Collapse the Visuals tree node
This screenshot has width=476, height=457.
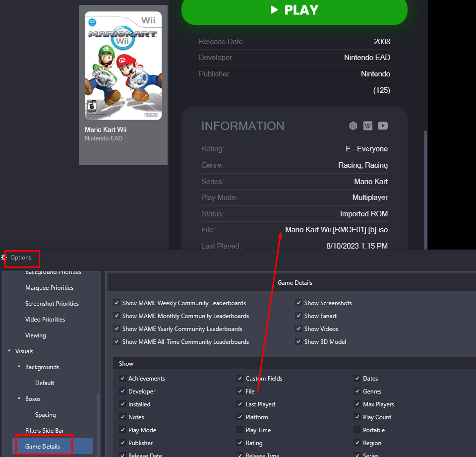(9, 351)
